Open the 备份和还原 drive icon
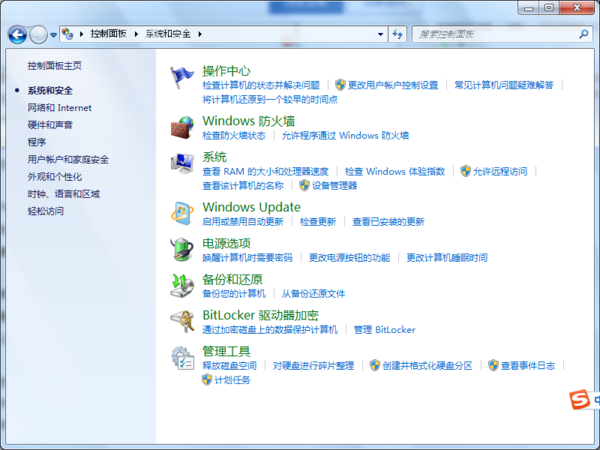The width and height of the screenshot is (600, 450). coord(182,285)
